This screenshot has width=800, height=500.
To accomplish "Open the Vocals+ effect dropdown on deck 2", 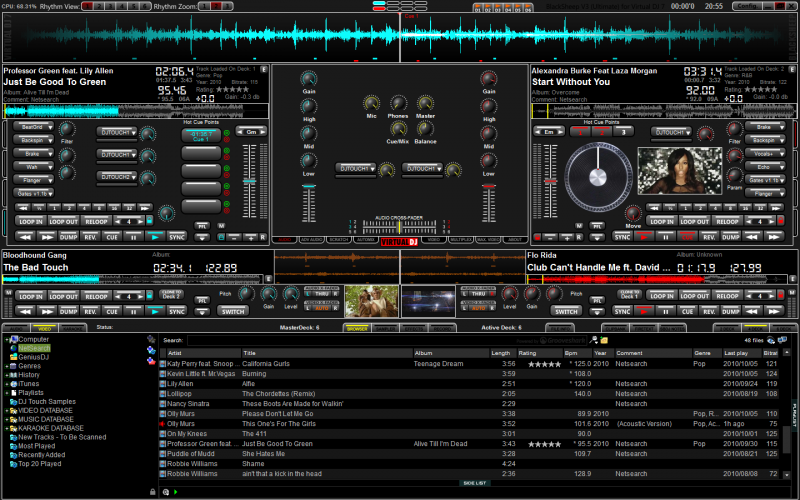I will [x=765, y=153].
